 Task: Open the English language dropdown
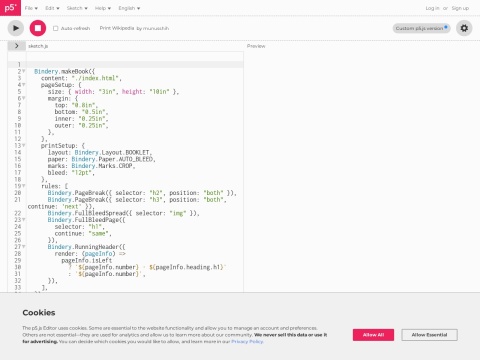(129, 8)
